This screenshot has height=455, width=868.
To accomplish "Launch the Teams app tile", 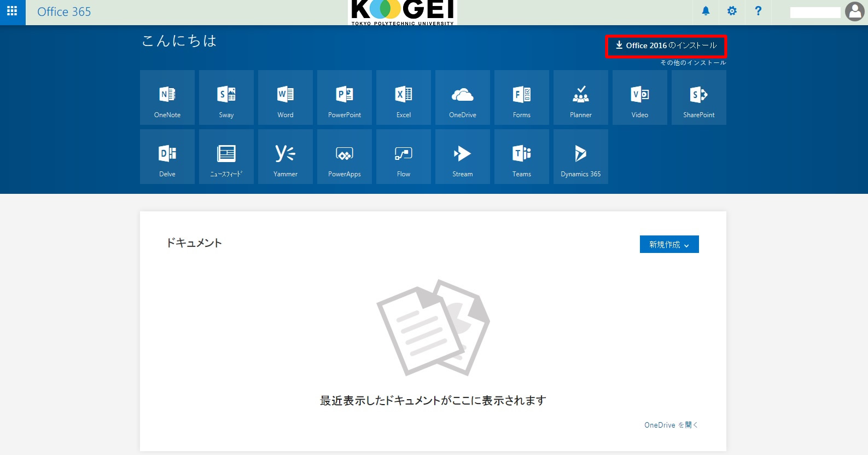I will pyautogui.click(x=522, y=157).
